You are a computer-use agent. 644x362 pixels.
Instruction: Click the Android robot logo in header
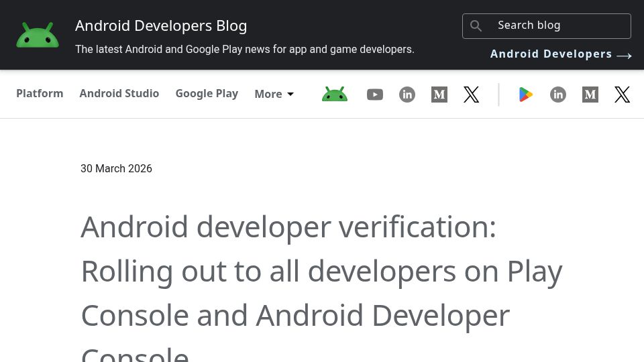click(38, 35)
